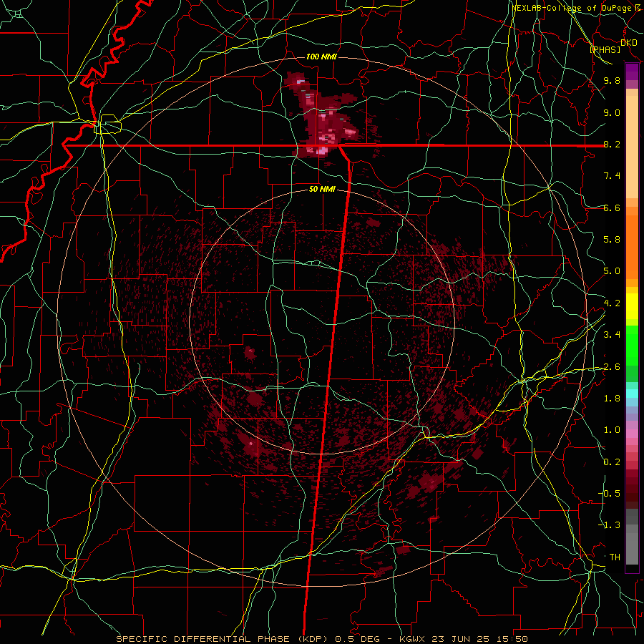Click the 4.2 scale value
Screen dimensions: 644x644
point(612,303)
